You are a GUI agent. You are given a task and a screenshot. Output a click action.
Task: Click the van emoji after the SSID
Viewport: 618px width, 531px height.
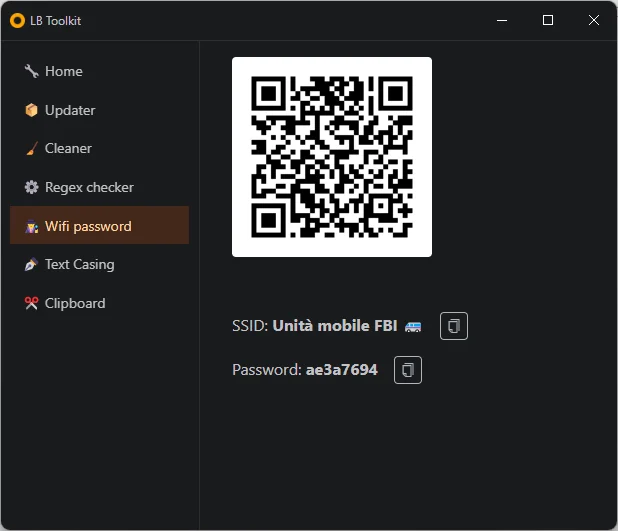tap(413, 327)
